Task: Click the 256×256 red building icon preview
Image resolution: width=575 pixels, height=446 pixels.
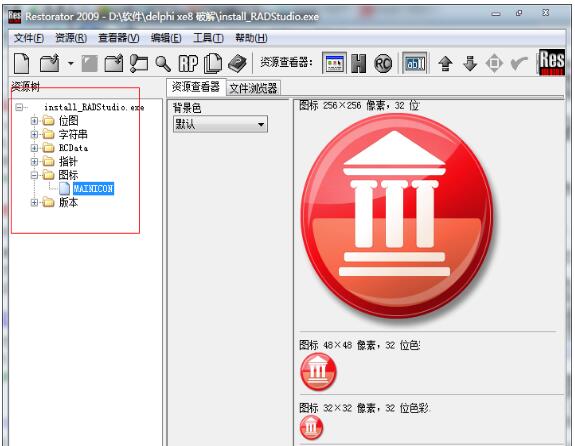Action: coord(396,216)
